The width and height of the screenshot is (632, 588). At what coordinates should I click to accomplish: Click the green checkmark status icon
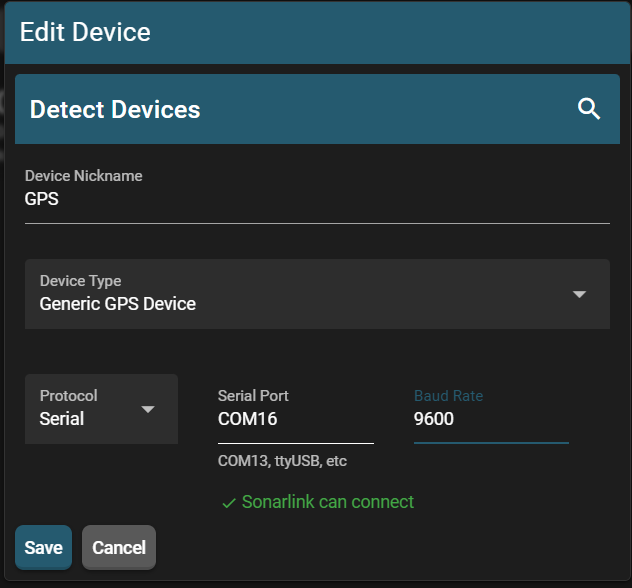pyautogui.click(x=228, y=503)
